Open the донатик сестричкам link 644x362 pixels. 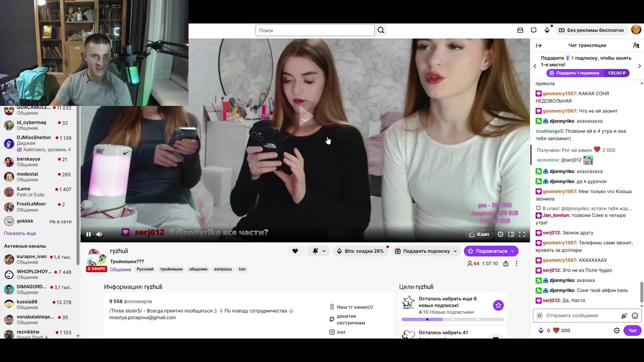point(347,319)
